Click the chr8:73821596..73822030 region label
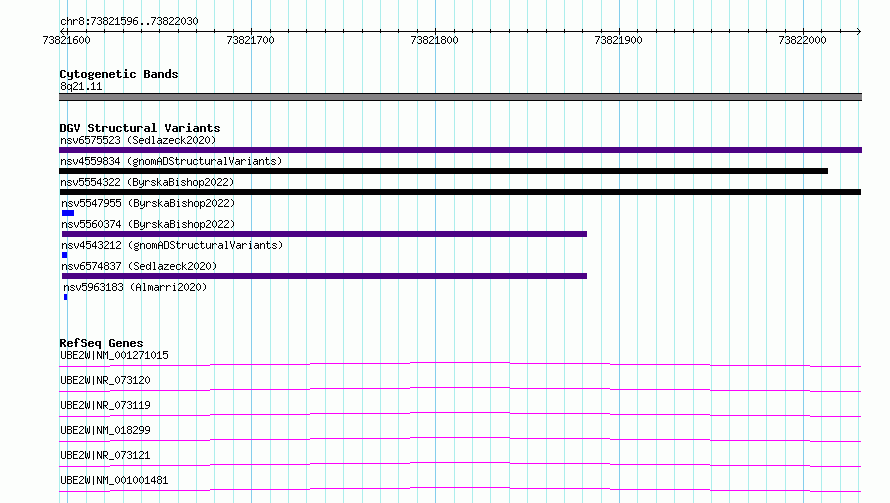Screen dimensions: 890x503 129,21
